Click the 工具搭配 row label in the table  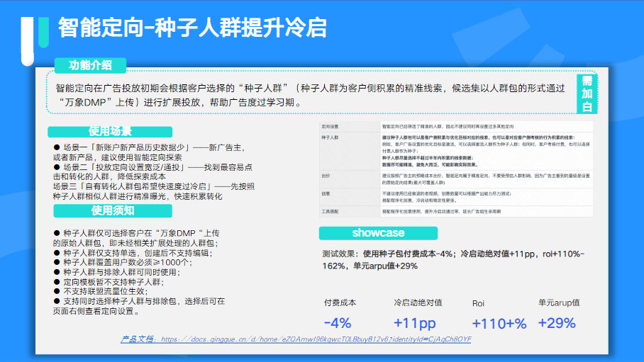[x=330, y=212]
